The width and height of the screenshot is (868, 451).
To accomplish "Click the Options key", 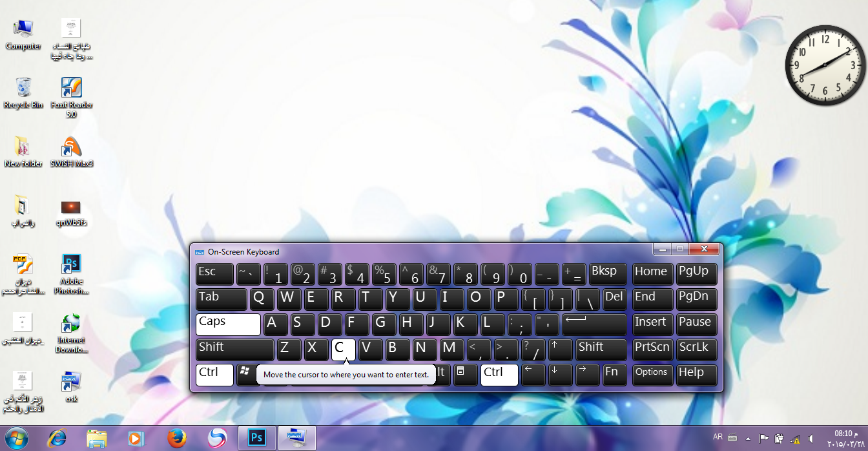I will click(652, 375).
